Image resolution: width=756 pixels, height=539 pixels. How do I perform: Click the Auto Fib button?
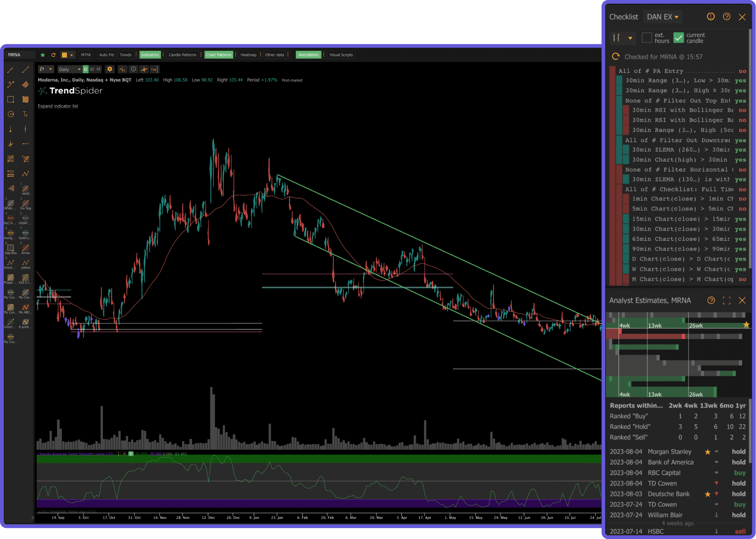click(106, 55)
